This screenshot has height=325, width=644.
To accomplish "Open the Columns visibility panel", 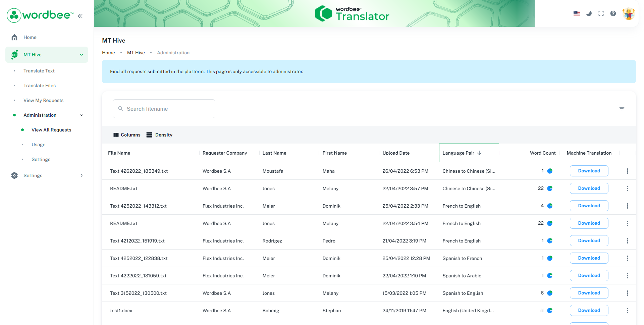I will coord(127,134).
